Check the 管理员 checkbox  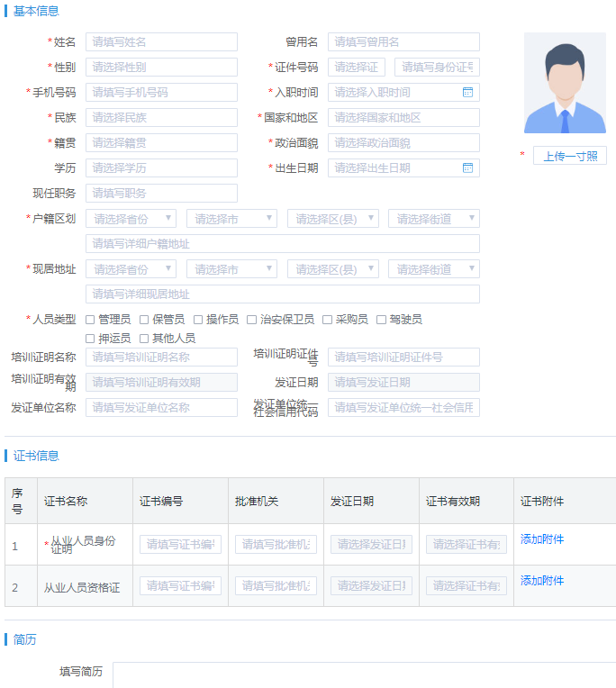[x=90, y=320]
